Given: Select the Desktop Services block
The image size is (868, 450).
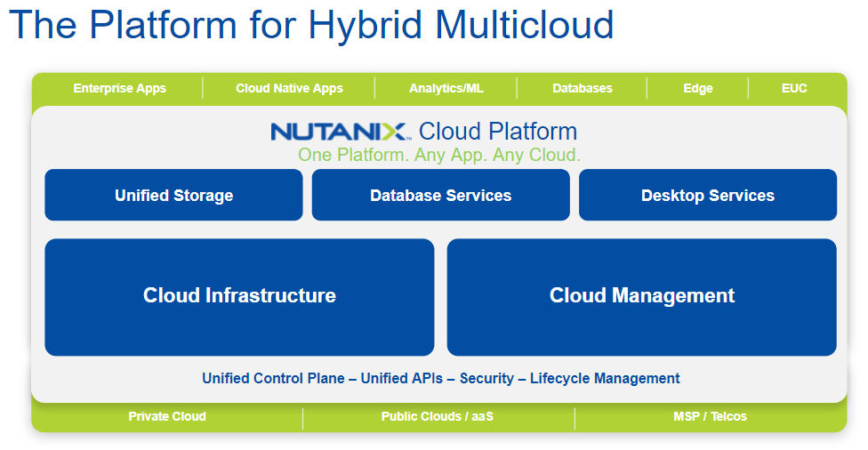Looking at the screenshot, I should tap(707, 196).
